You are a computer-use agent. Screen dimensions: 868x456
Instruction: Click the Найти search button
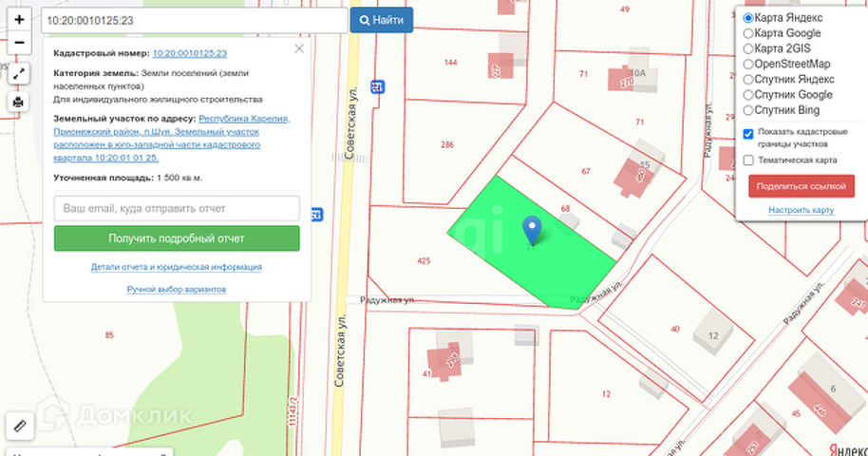point(382,20)
